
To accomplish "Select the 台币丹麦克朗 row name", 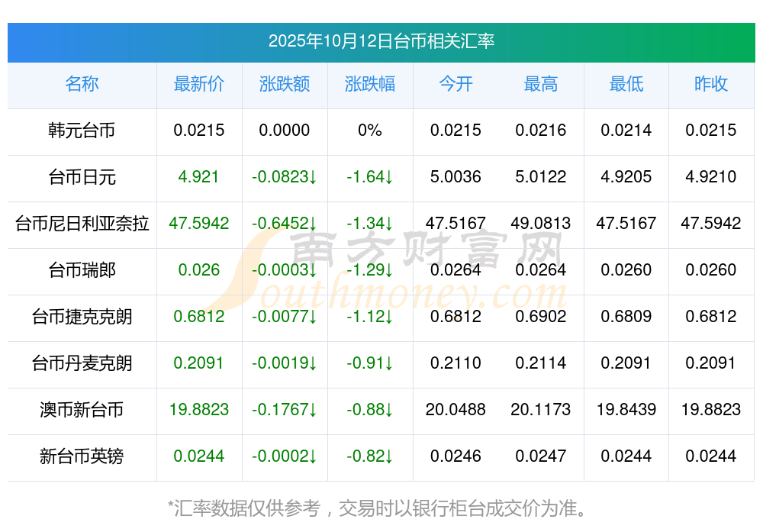I will [x=82, y=363].
